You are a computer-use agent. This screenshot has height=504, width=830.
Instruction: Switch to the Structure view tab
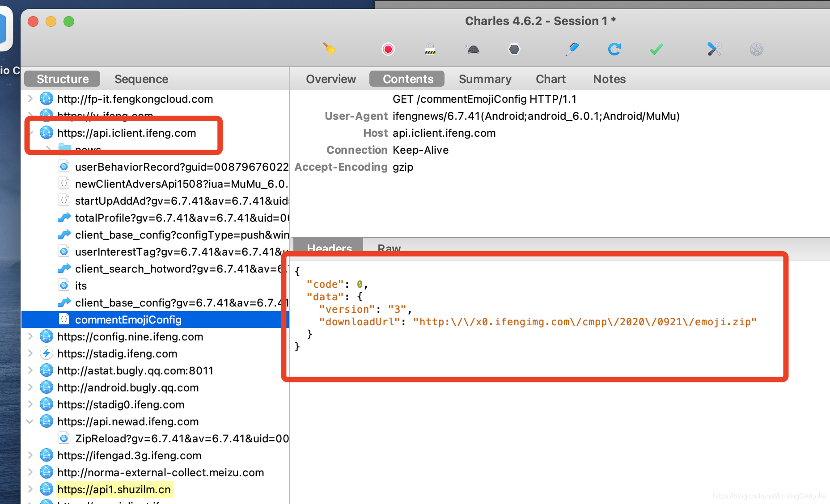[x=62, y=79]
